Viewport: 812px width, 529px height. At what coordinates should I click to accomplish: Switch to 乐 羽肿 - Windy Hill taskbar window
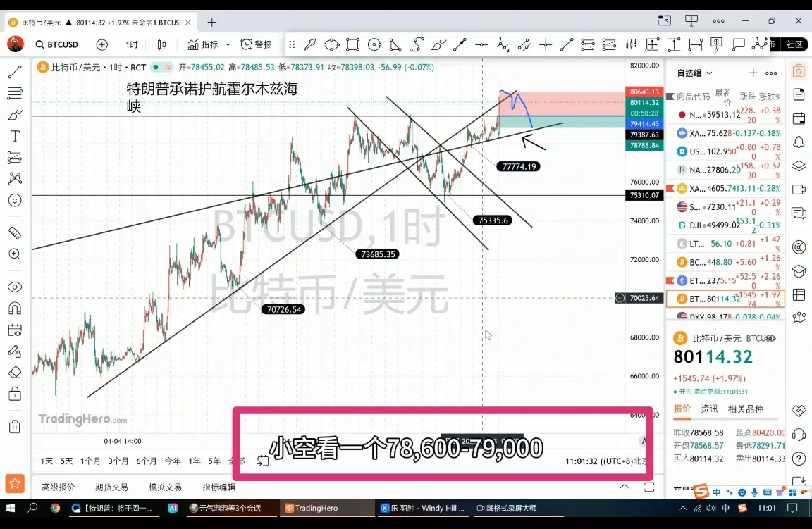(423, 509)
